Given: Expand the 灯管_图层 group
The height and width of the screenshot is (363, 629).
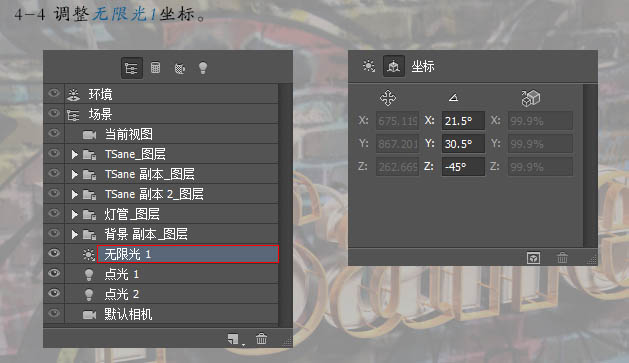Looking at the screenshot, I should [x=74, y=215].
